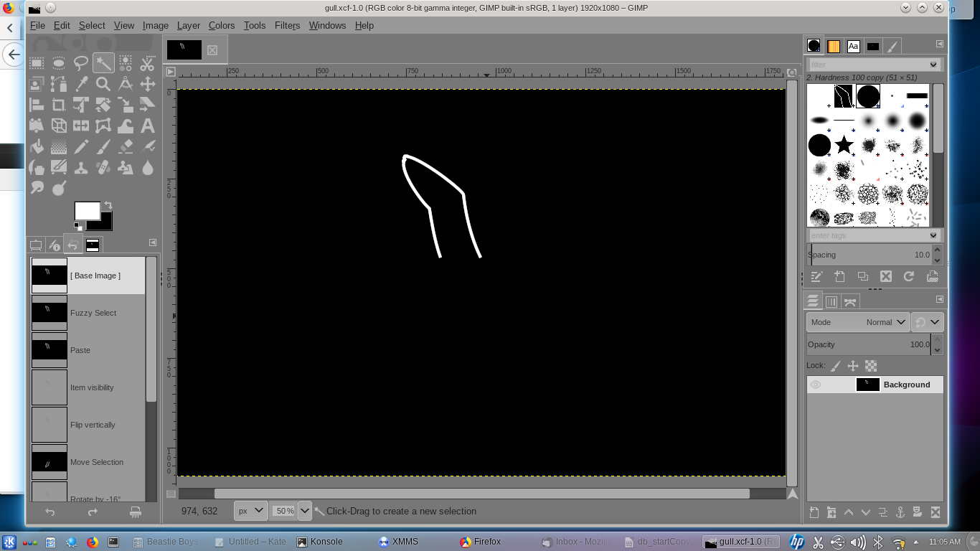Select the Color Picker eyedropper tool

[81, 84]
